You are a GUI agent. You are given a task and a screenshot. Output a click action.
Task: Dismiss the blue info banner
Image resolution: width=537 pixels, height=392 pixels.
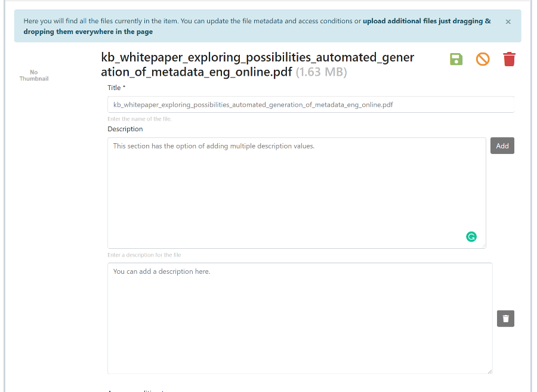(x=508, y=22)
